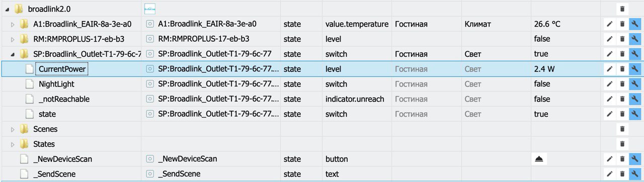Expand the States folder
The height and width of the screenshot is (182, 644).
coord(13,144)
